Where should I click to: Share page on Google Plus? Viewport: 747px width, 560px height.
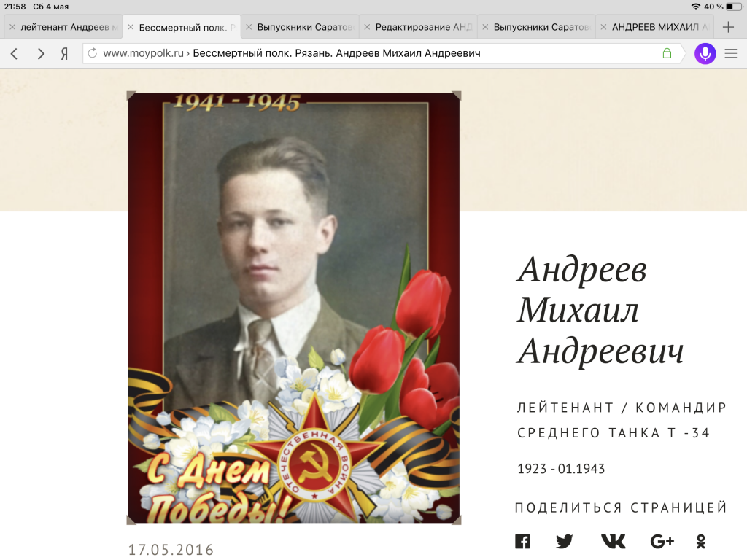662,542
